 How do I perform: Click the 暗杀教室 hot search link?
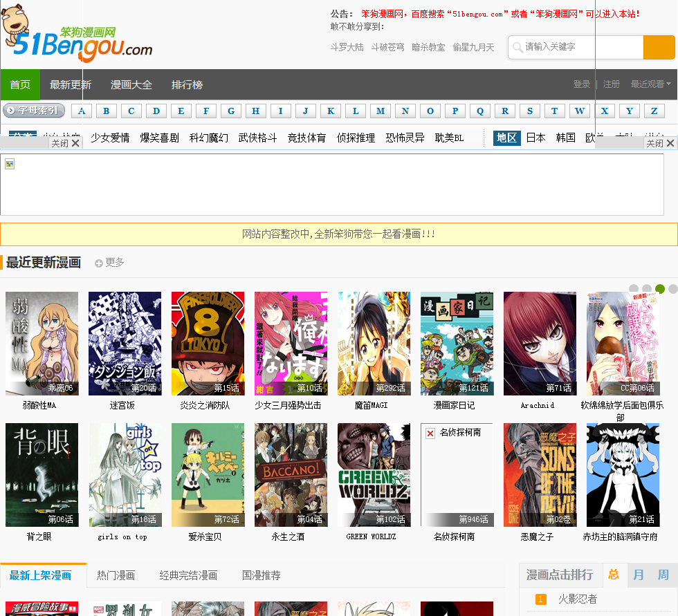pos(428,47)
